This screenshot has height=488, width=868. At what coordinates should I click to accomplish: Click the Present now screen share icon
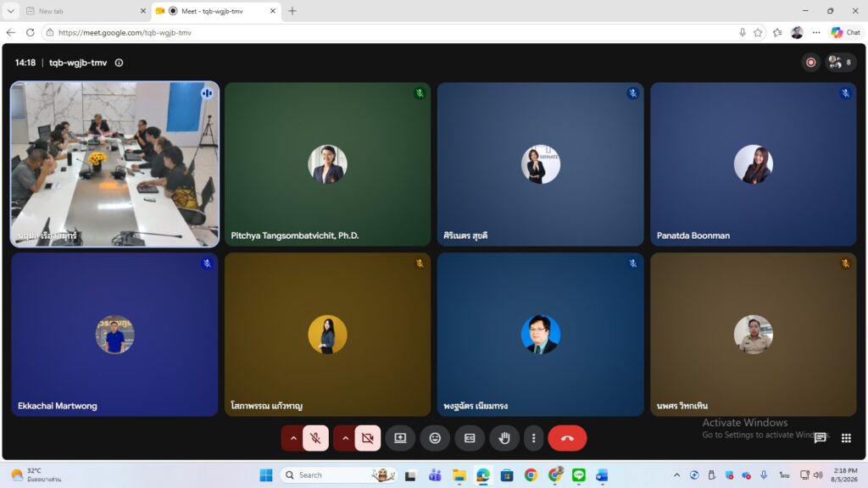coord(400,438)
